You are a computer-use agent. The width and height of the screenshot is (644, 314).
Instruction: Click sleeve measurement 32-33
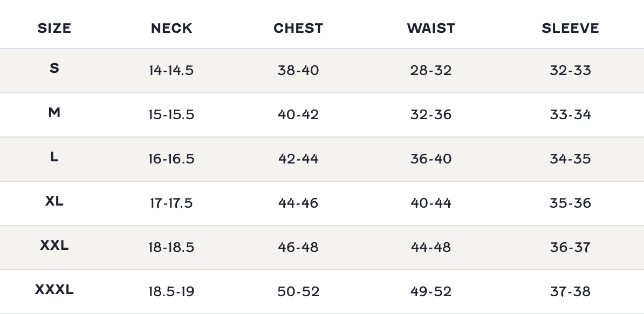pos(570,70)
